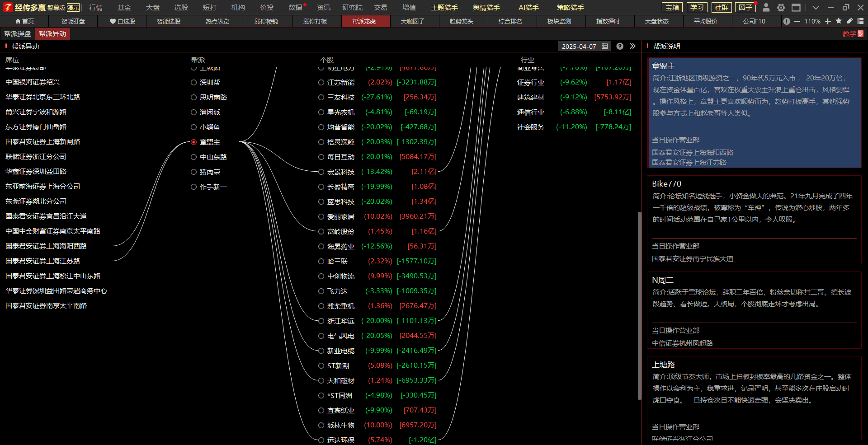The width and height of the screenshot is (868, 445).
Task: Open the 基金 menu
Action: point(124,8)
